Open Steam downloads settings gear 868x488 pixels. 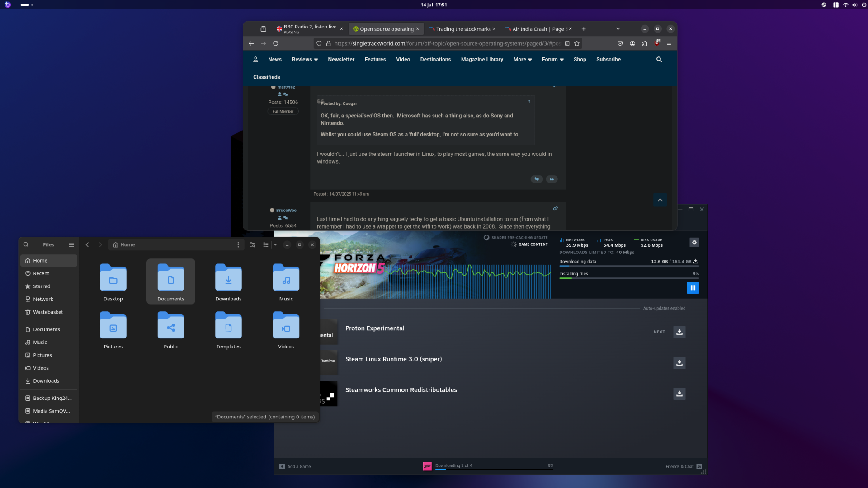click(x=694, y=243)
